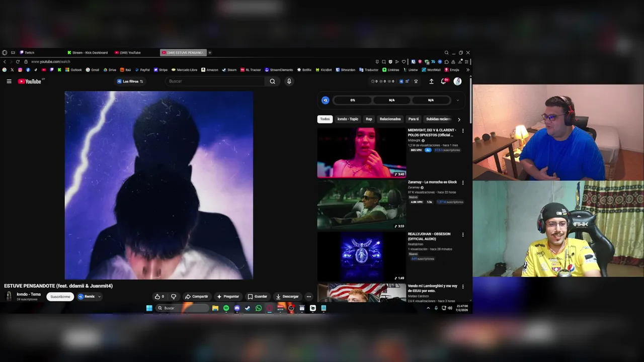Open options for Zaramay La morocha video

tap(463, 183)
